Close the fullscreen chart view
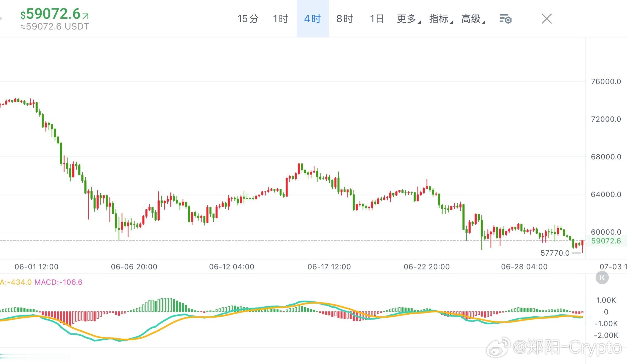This screenshot has width=627, height=364. [x=546, y=19]
